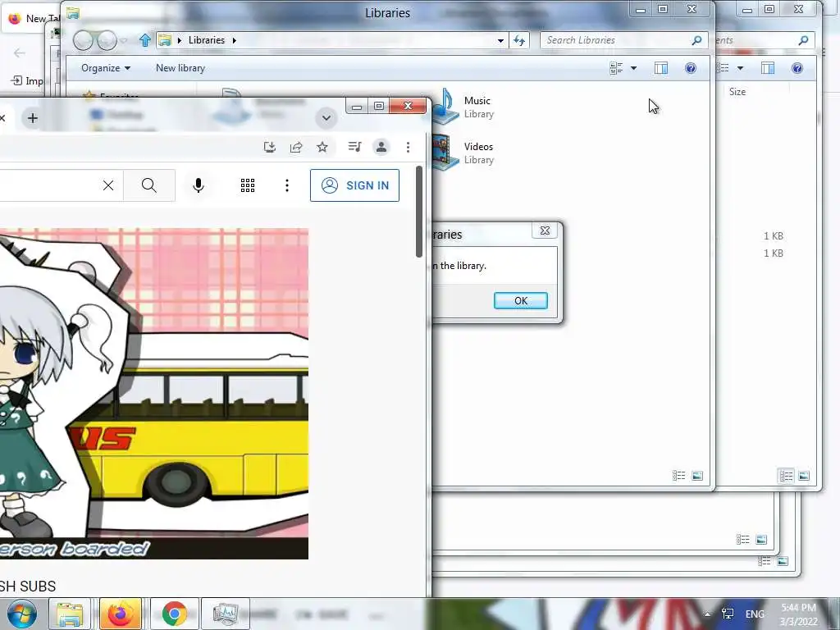Toggle the preview pane in back Explorer window
Image resolution: width=840 pixels, height=630 pixels.
pos(768,68)
